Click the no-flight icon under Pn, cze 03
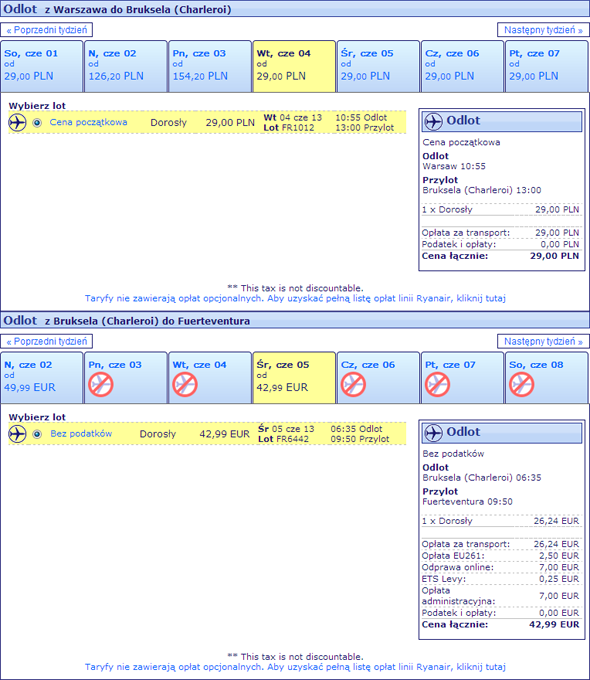 click(x=101, y=385)
